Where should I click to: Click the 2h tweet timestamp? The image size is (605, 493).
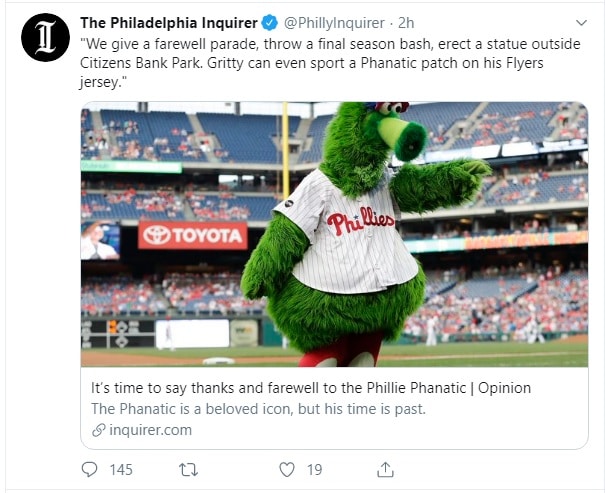[x=407, y=22]
